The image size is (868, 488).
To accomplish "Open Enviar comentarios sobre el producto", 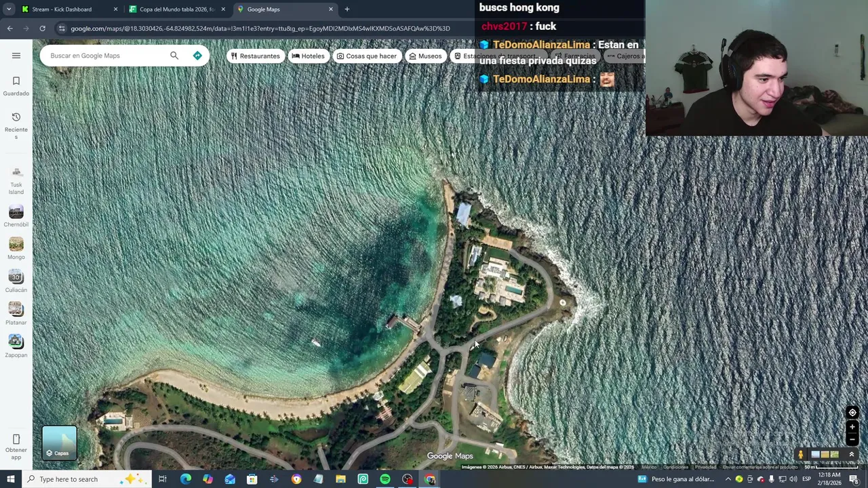I will click(760, 467).
